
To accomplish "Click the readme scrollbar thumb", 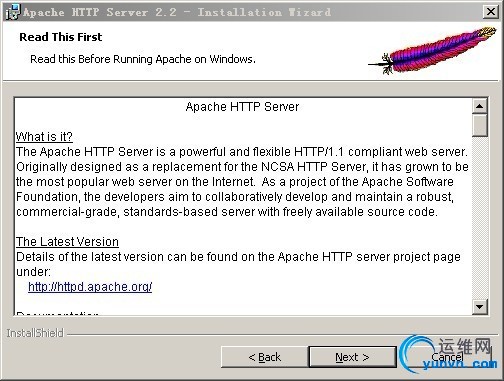I will [x=480, y=125].
